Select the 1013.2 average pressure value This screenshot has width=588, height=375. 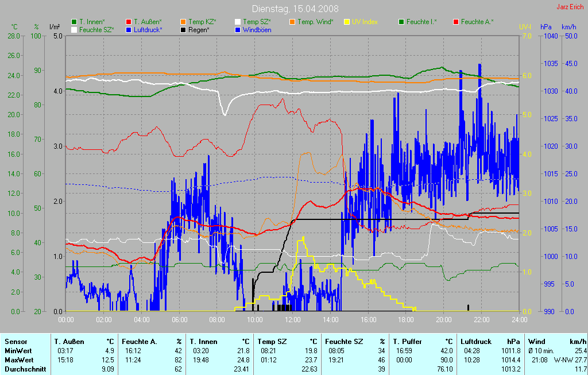(510, 369)
